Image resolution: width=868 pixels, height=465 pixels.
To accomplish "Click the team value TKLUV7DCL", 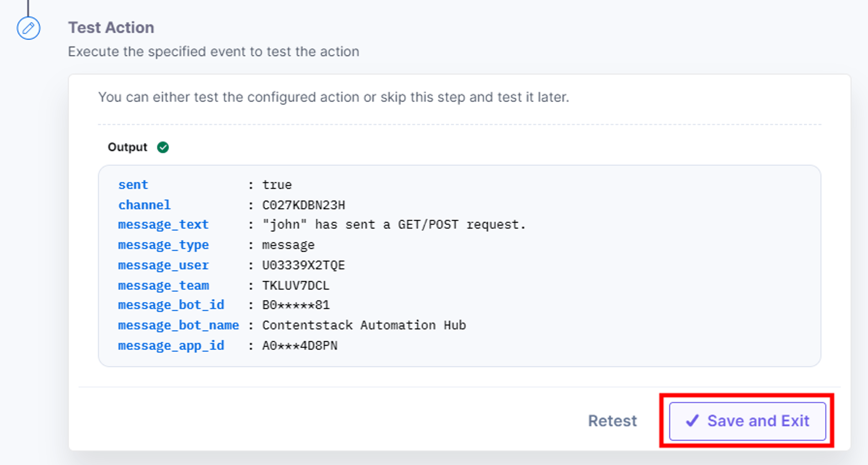I will click(296, 285).
